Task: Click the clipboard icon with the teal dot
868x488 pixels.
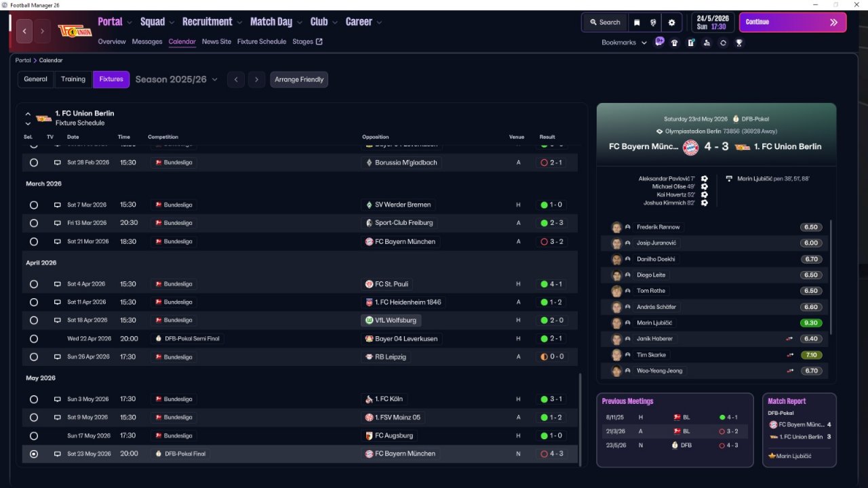Action: 691,43
